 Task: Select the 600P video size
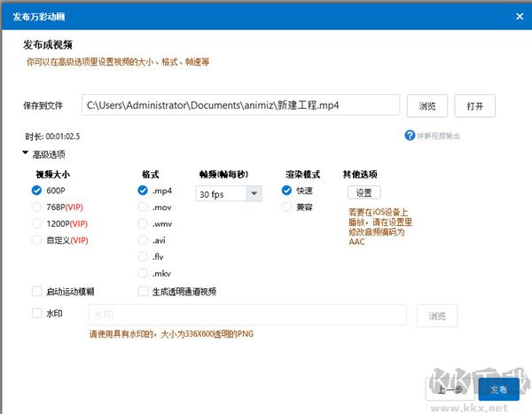pos(36,191)
